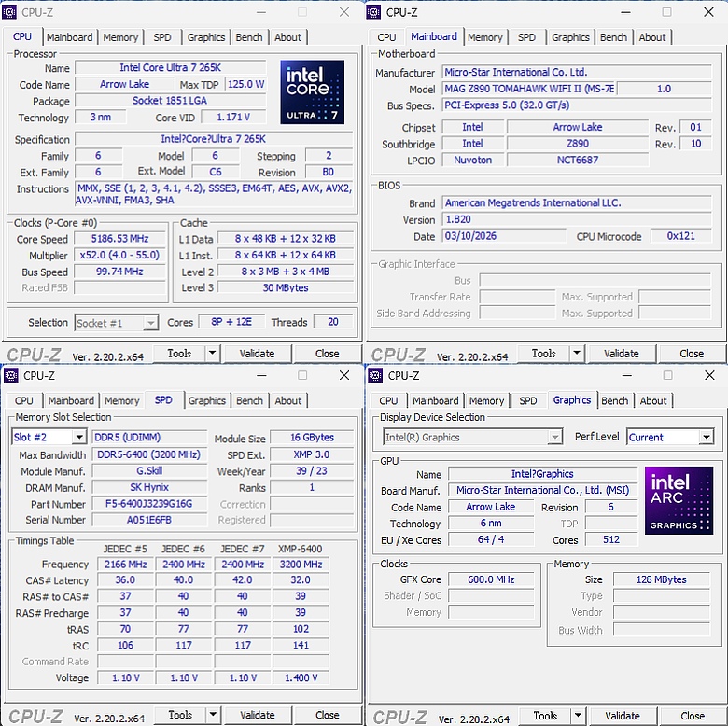Viewport: 728px width, 726px height.
Task: Open SPD tab in CPU window
Action: point(162,37)
